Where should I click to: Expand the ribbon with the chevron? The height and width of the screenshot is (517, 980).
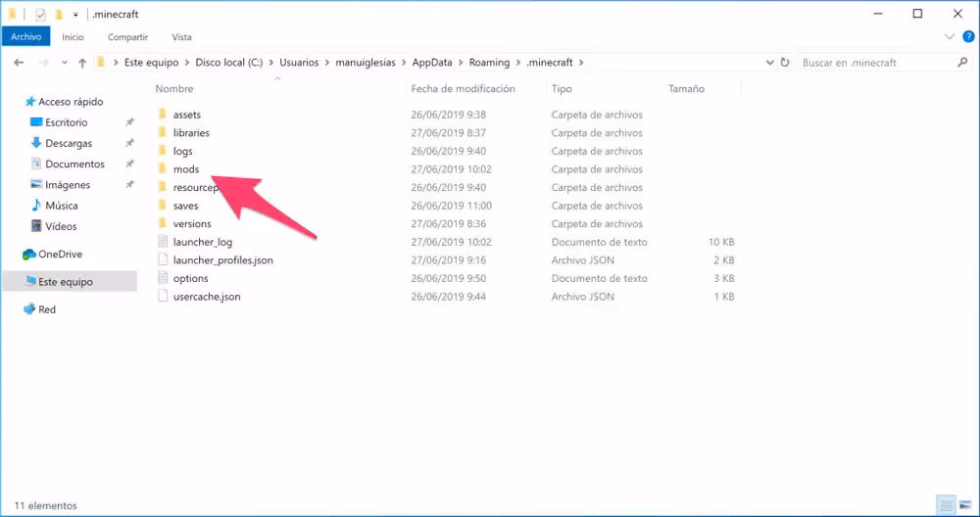point(950,37)
